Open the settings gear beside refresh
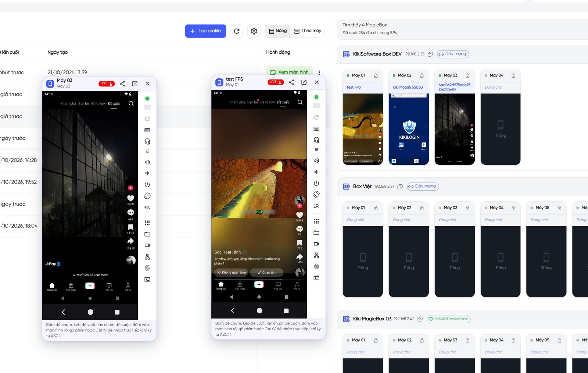This screenshot has height=373, width=588. (254, 31)
